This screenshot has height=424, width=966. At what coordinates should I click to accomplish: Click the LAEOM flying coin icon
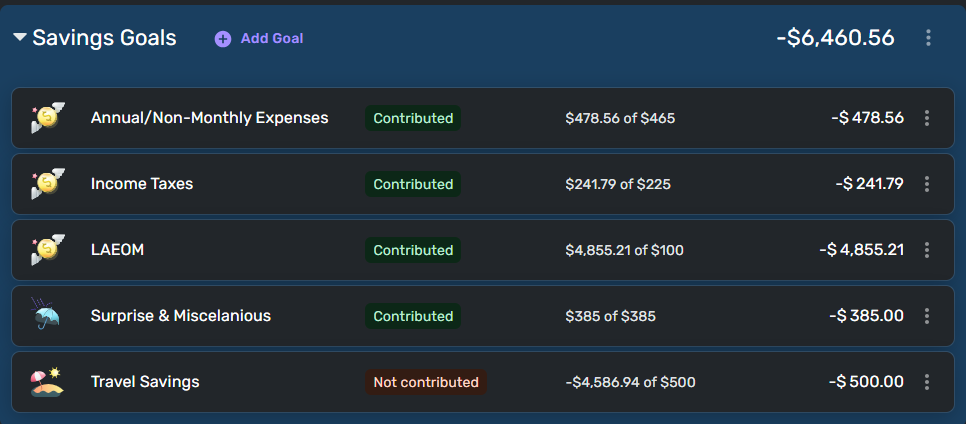(47, 250)
